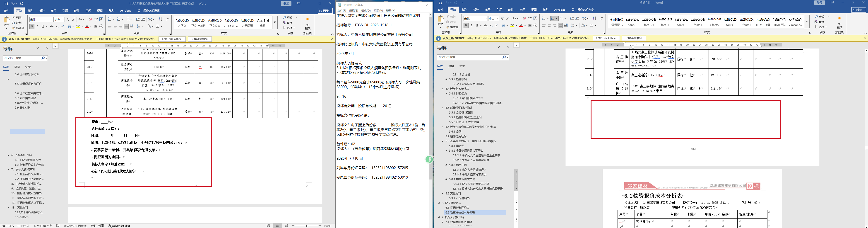Toggle Bold in left Word window
The image size is (868, 228).
coord(32,26)
